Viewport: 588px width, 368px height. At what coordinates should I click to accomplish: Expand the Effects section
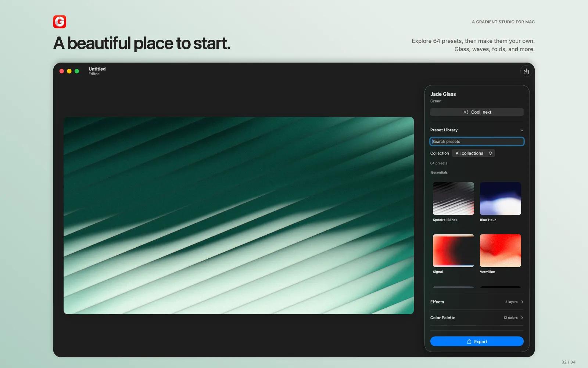point(477,302)
